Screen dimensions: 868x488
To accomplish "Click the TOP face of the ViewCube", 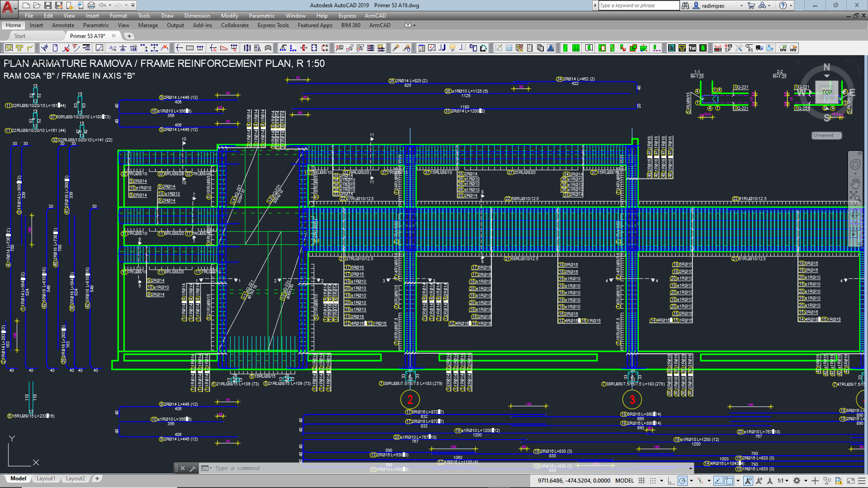I will [x=827, y=92].
